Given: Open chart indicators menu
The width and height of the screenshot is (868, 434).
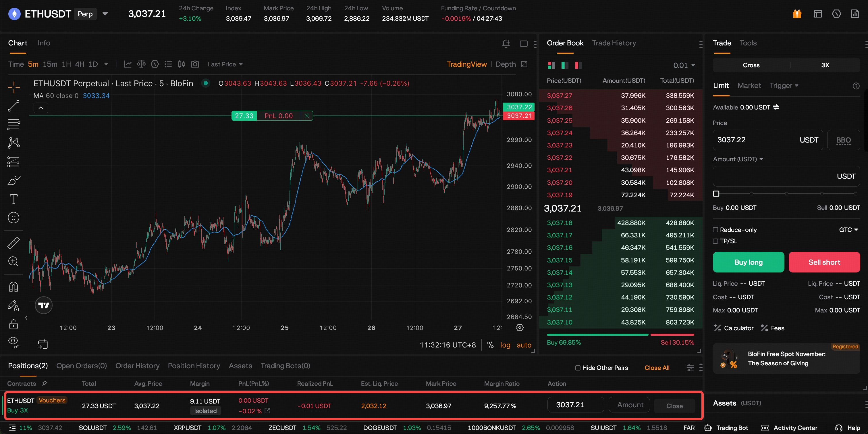Looking at the screenshot, I should (x=128, y=64).
